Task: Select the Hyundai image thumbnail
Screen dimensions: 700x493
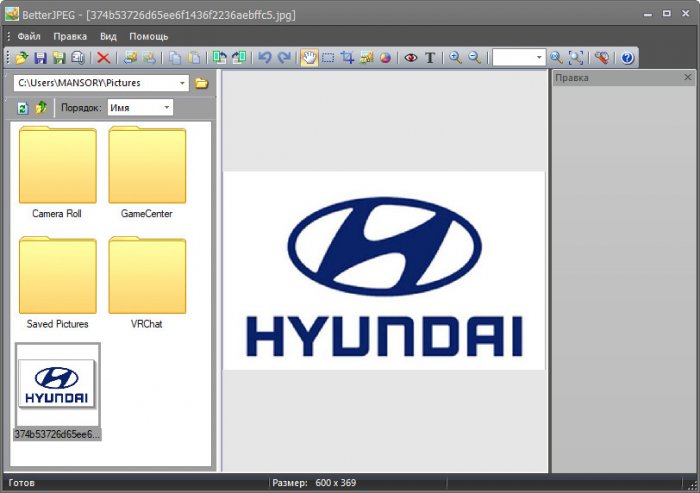Action: pos(57,385)
